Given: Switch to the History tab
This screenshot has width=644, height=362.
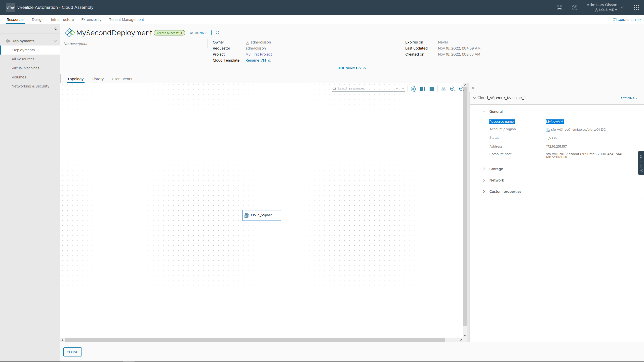Looking at the screenshot, I should click(98, 79).
